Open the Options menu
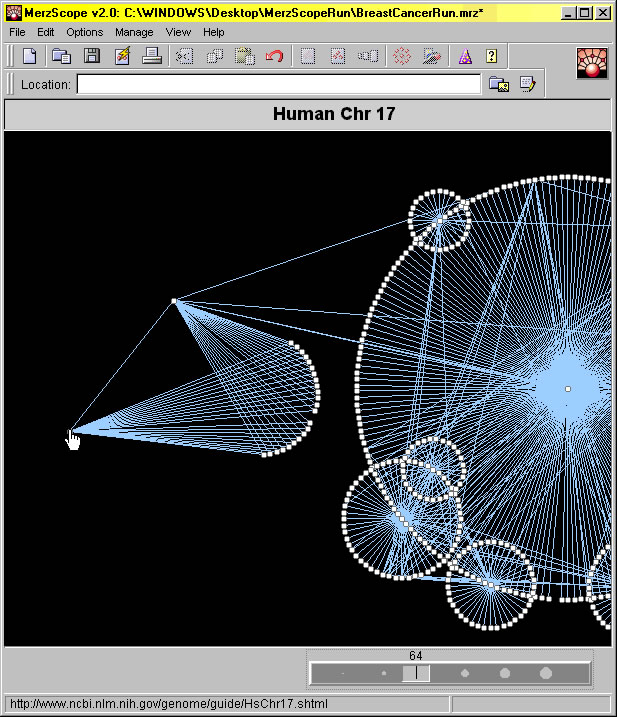The image size is (617, 717). [x=84, y=32]
